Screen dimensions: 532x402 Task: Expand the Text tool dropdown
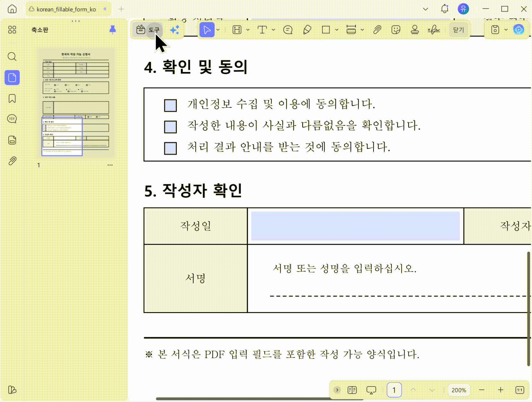[x=273, y=30]
